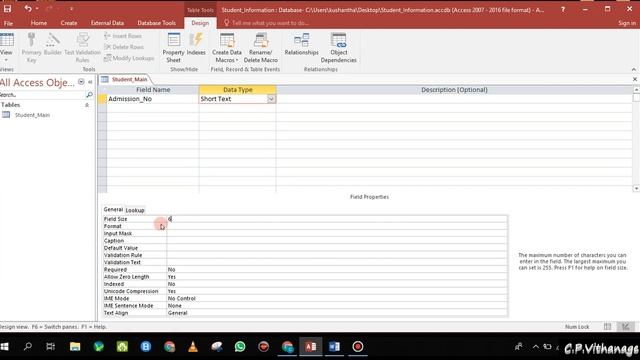Image resolution: width=640 pixels, height=360 pixels.
Task: Open Student_Main table in navigation pane
Action: [32, 115]
